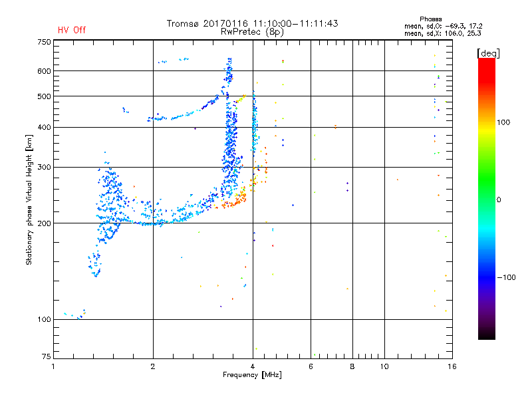This screenshot has height=399, width=532.
Task: Click x-axis label 1
Action: click(x=53, y=366)
